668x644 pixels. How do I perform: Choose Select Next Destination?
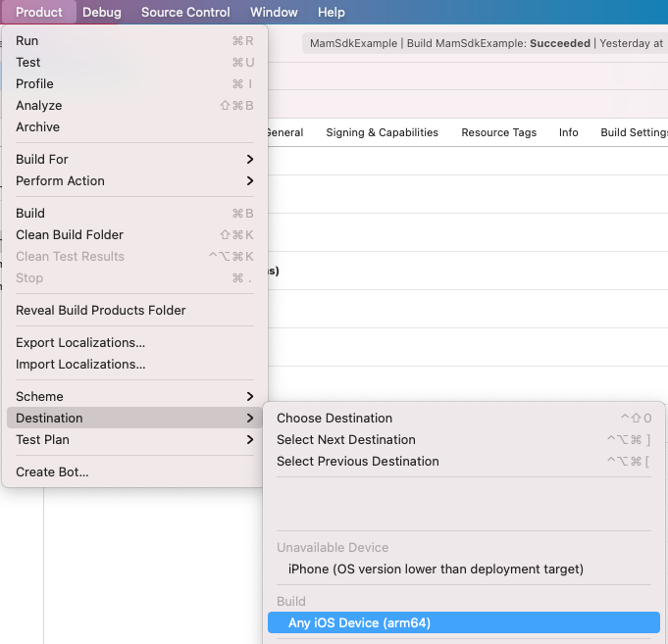[464, 440]
